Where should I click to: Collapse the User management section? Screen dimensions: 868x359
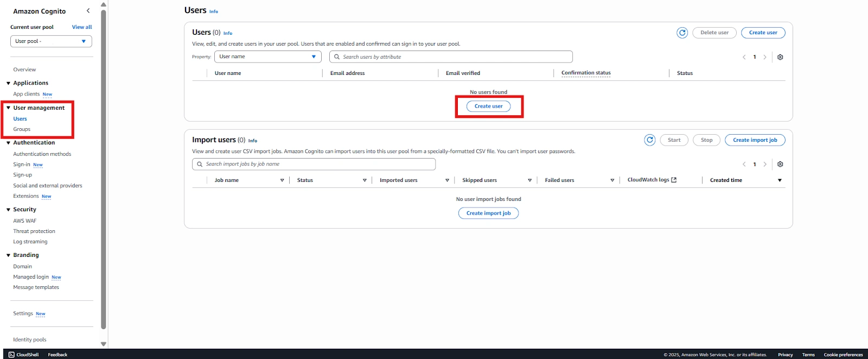(8, 108)
